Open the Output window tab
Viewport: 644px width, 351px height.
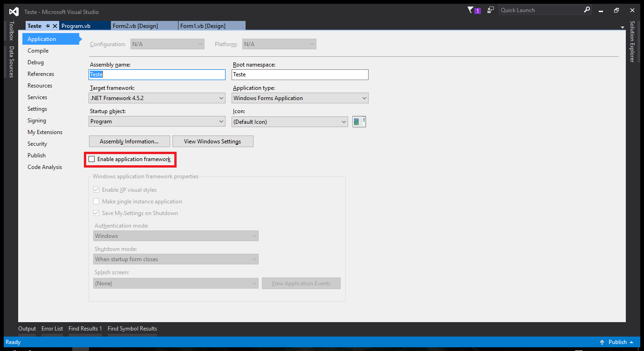click(x=27, y=329)
